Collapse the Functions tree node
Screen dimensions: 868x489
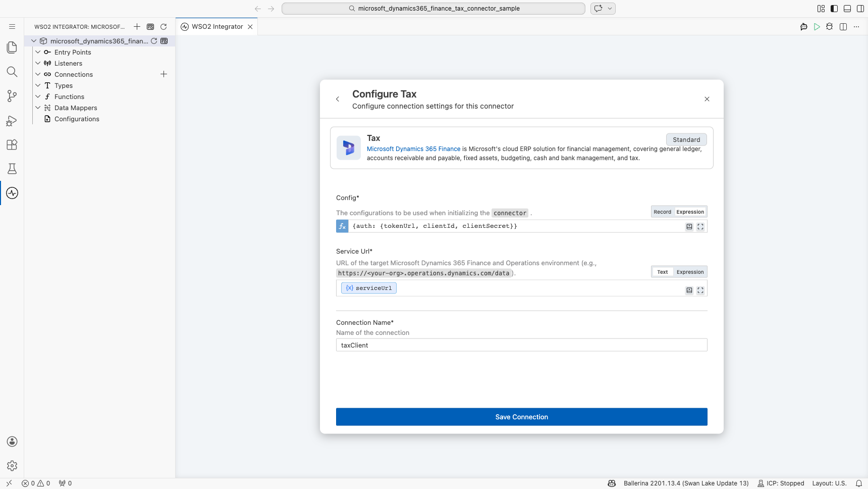pyautogui.click(x=38, y=96)
